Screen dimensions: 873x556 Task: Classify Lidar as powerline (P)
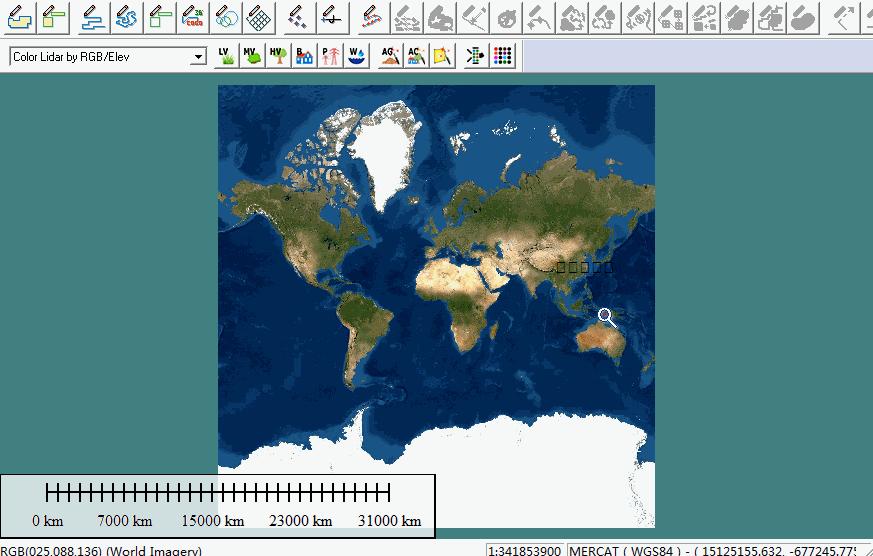pos(330,56)
